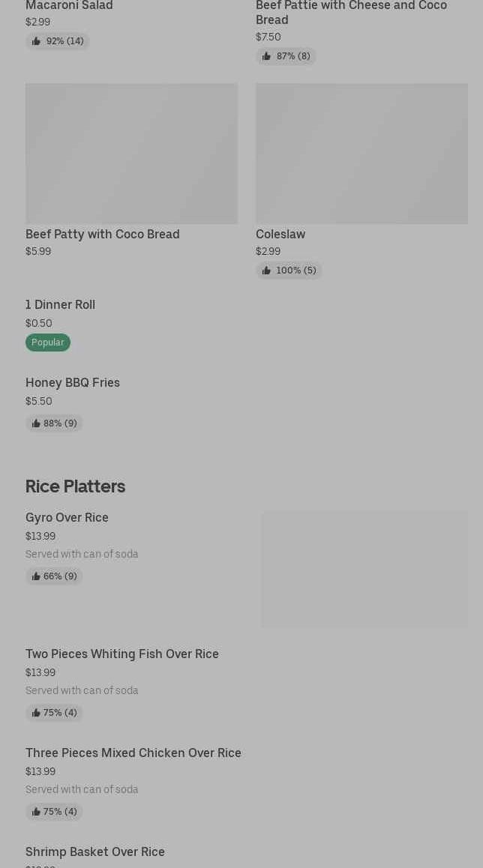
Task: Click the Popular badge on Dinner Roll
Action: click(x=48, y=343)
